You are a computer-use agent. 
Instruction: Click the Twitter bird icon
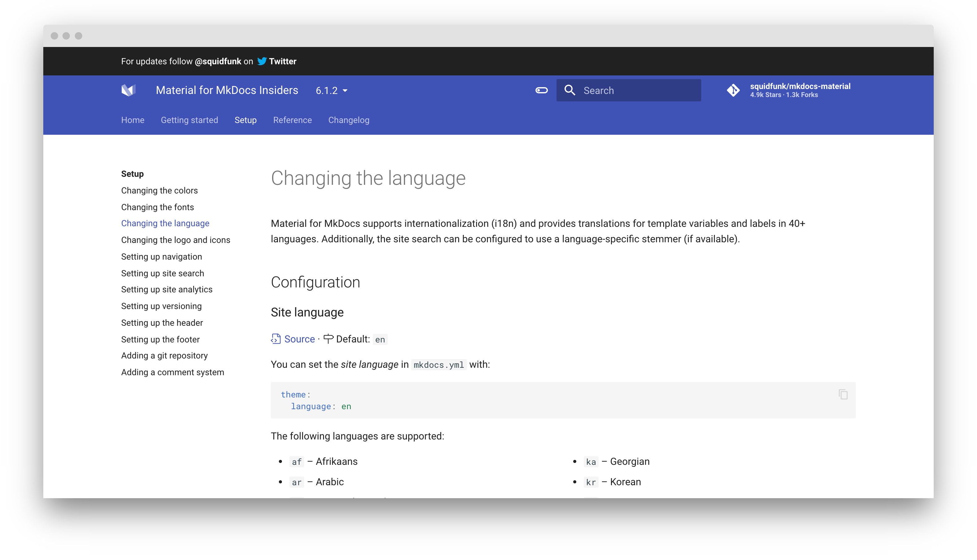pyautogui.click(x=262, y=61)
